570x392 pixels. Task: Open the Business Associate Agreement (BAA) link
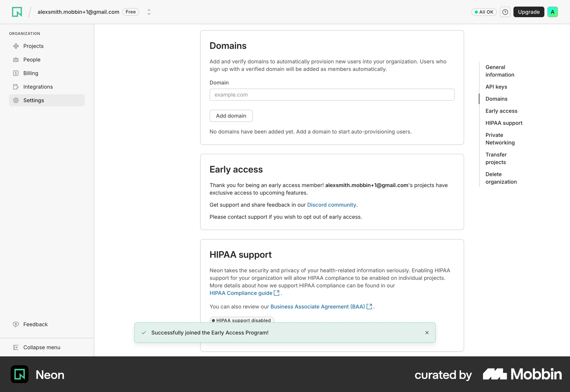[317, 306]
